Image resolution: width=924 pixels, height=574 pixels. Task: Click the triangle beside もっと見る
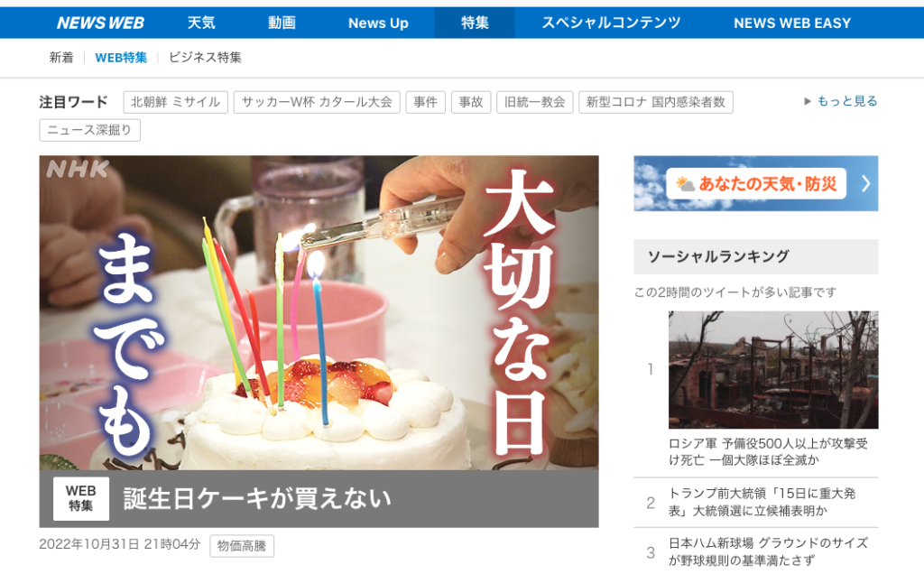coord(808,101)
